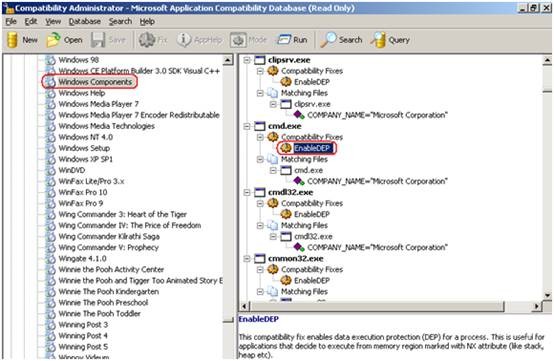Click the Run toolbar icon

point(284,40)
